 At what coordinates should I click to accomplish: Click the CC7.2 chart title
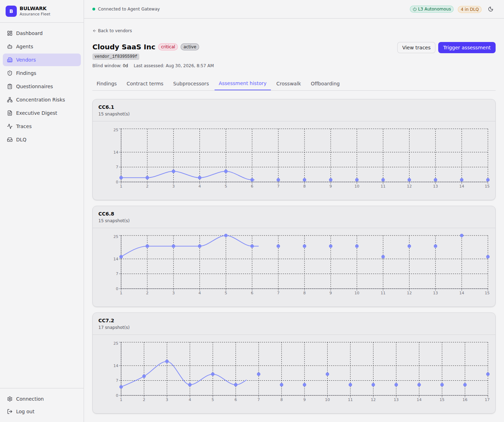coord(106,321)
